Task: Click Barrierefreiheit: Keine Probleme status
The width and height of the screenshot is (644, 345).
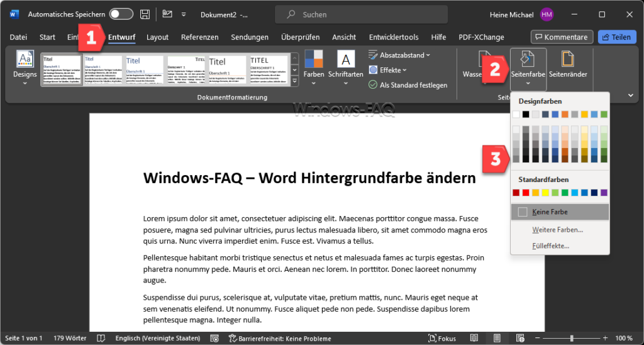Action: click(x=280, y=339)
